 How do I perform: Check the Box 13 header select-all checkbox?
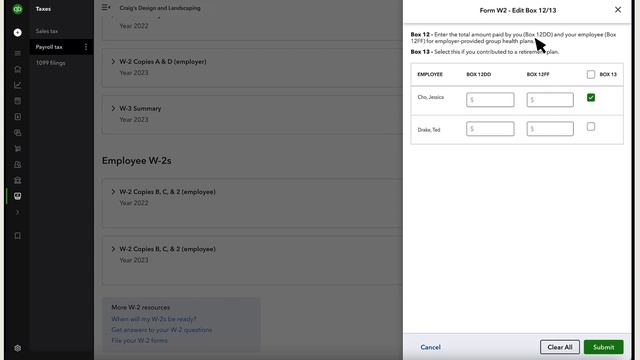[x=591, y=74]
